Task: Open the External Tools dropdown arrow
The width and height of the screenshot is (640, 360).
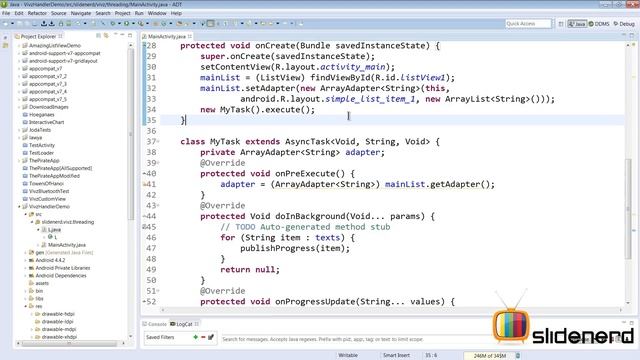Action: point(147,23)
